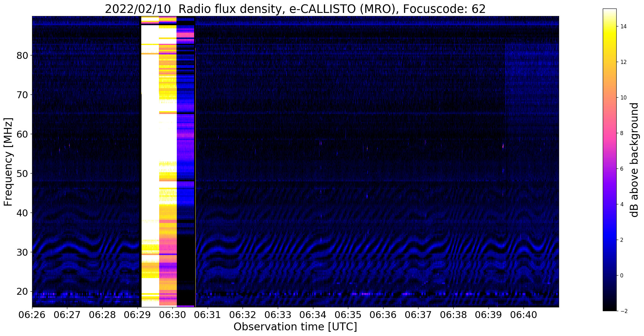Click the 06:28 time tick label

click(x=102, y=315)
